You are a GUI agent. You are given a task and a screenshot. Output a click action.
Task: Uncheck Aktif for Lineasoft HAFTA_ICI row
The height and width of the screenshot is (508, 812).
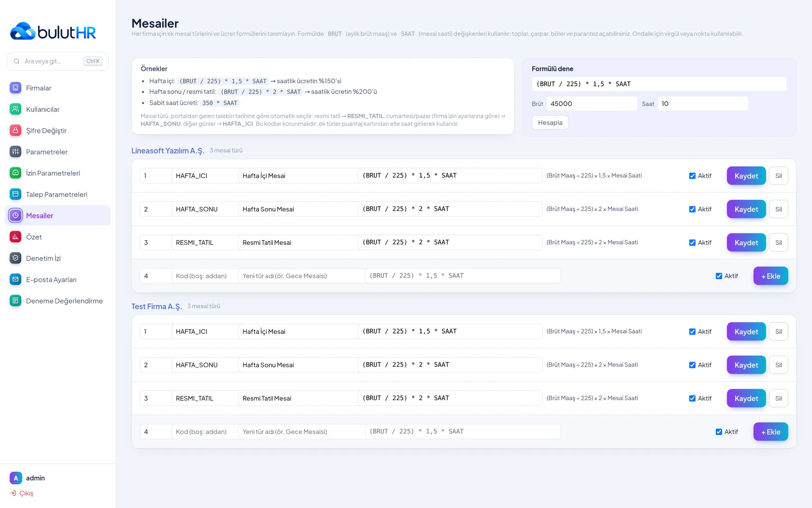click(x=692, y=176)
